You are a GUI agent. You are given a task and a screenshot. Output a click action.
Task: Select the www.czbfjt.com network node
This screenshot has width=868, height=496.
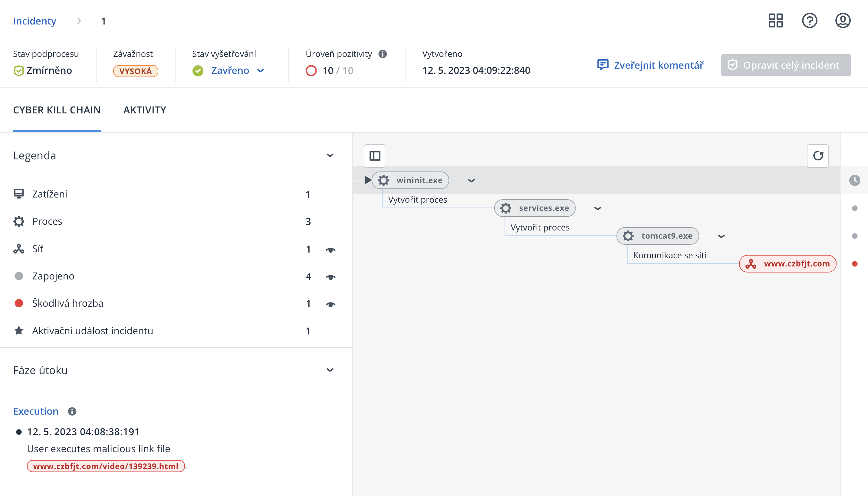click(x=787, y=264)
